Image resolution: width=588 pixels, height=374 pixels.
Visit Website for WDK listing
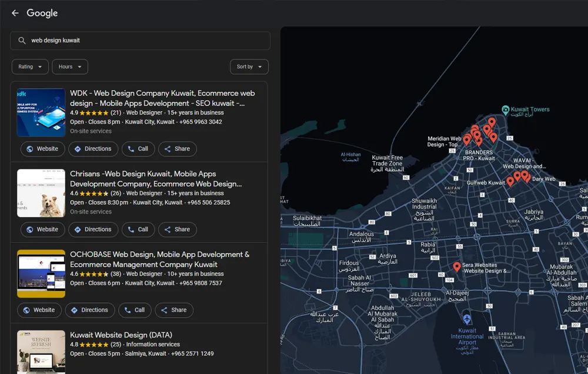click(x=42, y=149)
